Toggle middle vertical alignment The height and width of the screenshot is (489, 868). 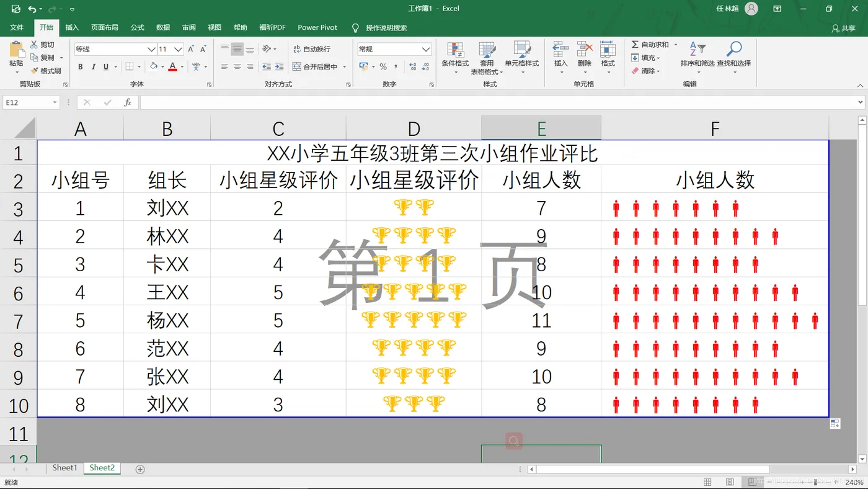pyautogui.click(x=237, y=49)
